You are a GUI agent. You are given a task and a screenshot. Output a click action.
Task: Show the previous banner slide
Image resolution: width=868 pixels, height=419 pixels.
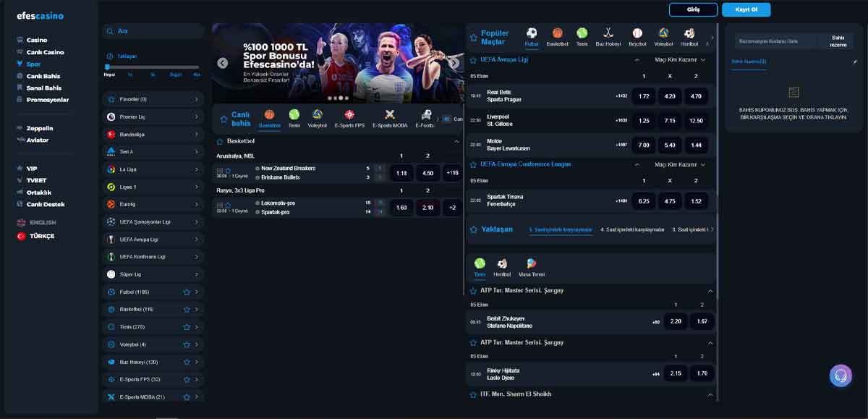[x=223, y=63]
